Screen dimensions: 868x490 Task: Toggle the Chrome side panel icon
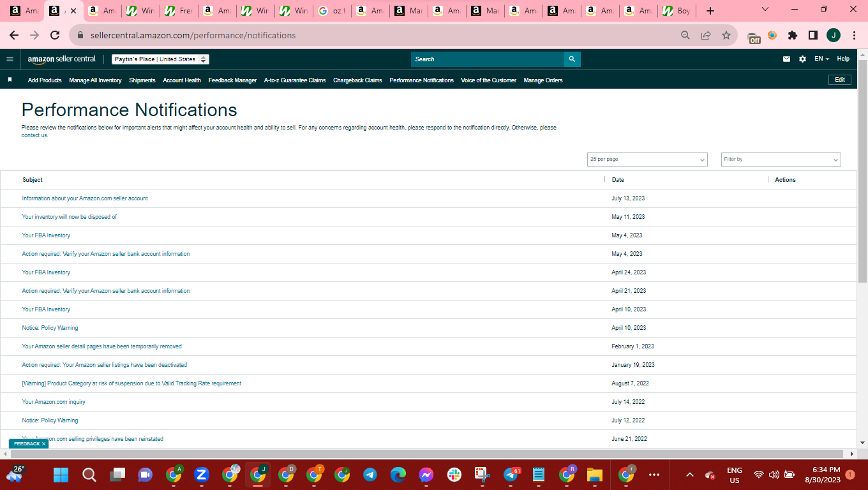pos(813,36)
